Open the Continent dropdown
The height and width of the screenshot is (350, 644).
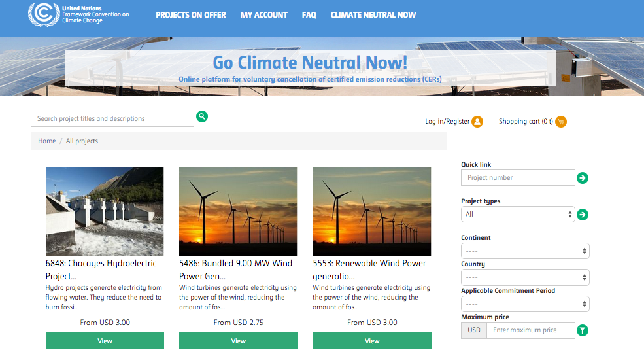pos(525,251)
